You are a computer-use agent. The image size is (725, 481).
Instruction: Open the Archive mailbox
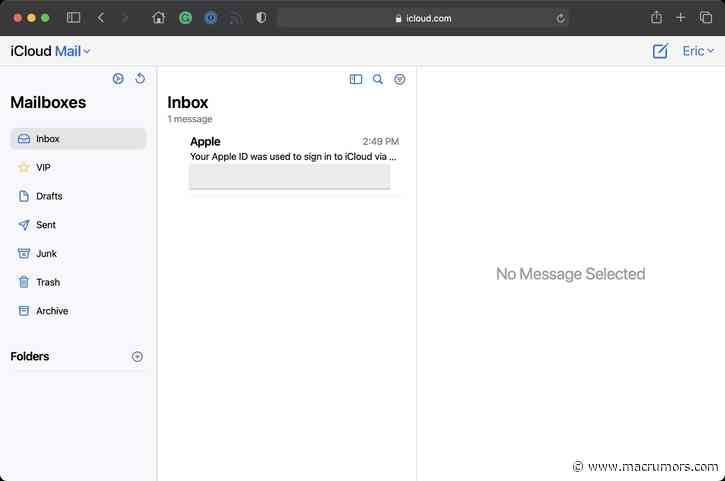(78, 311)
